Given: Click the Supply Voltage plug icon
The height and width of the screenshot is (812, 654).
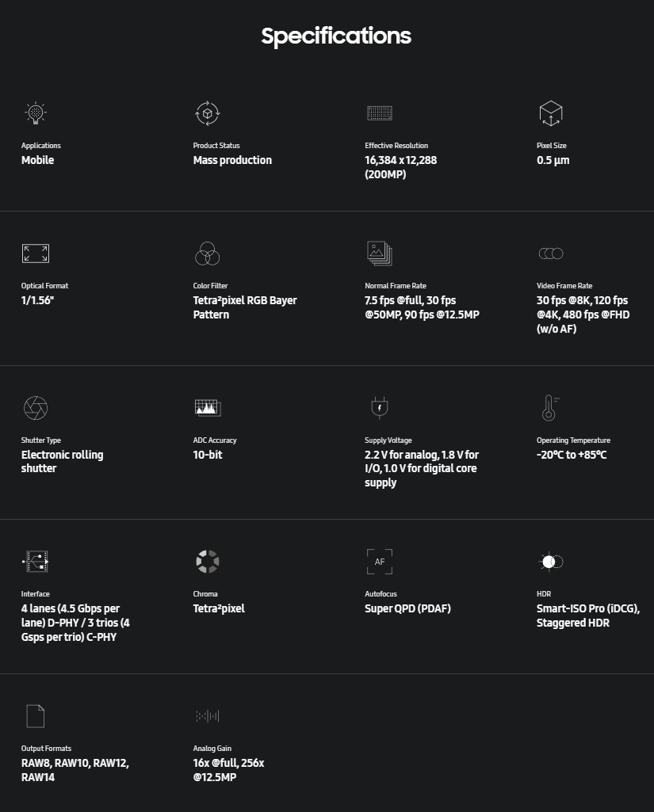Looking at the screenshot, I should (379, 408).
